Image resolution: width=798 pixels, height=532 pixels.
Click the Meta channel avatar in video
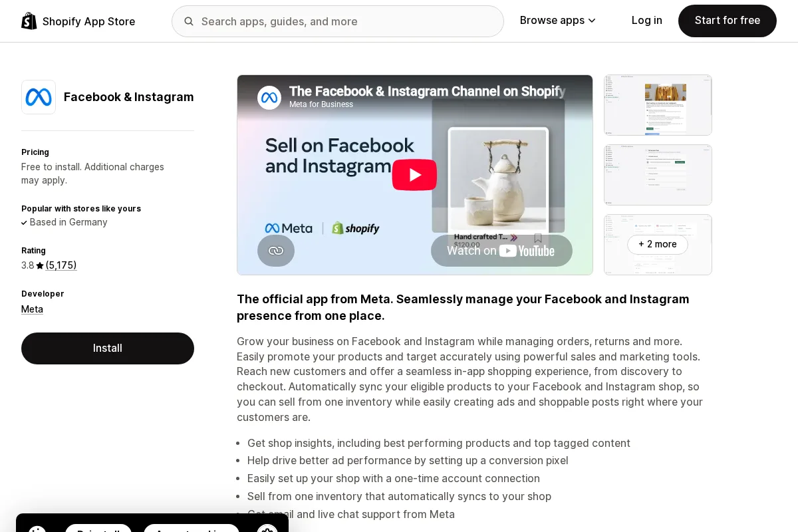click(269, 98)
